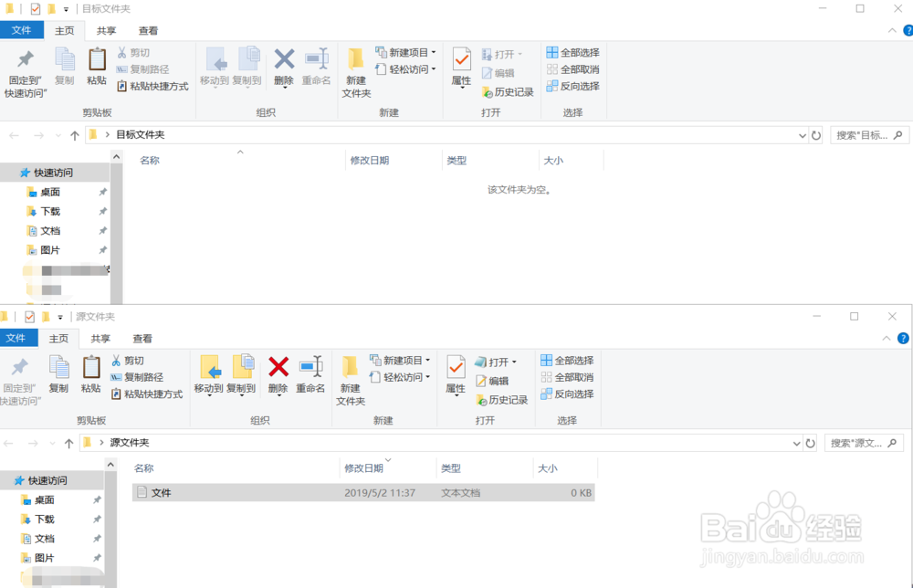Refresh the 目标文件夹 address bar
The image size is (913, 588).
pos(815,135)
